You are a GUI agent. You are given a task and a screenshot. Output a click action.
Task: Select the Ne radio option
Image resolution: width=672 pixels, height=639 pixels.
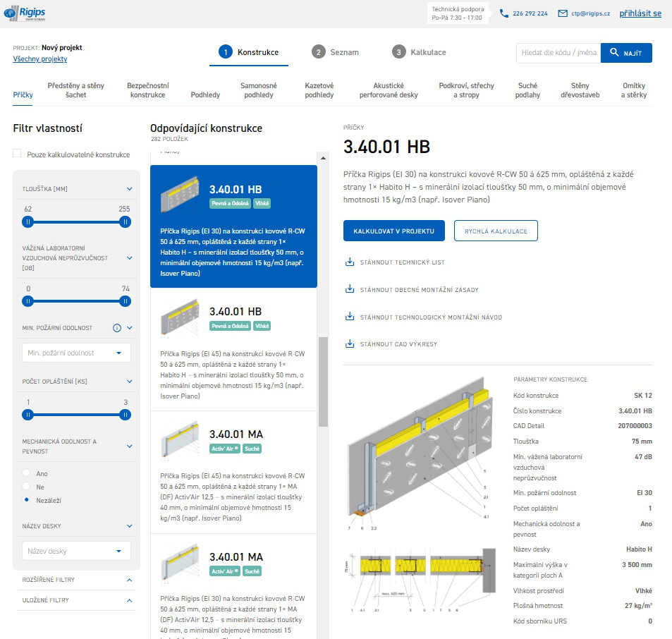(x=27, y=487)
